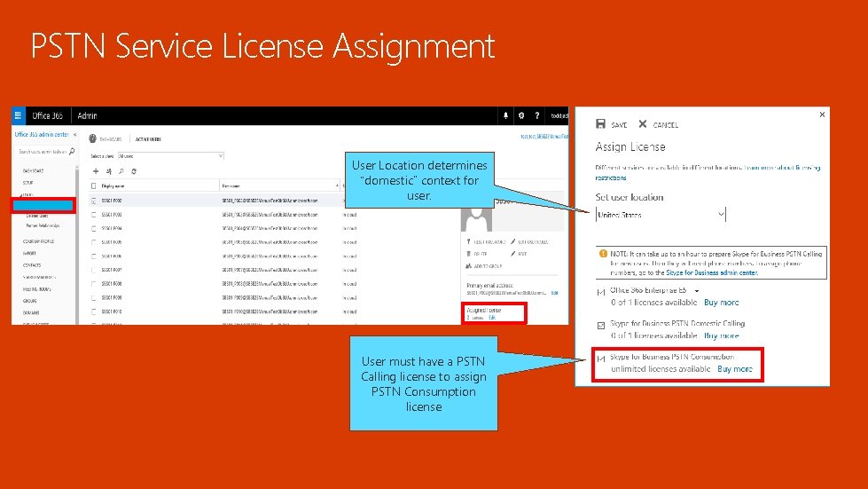
Task: Click the Add to Group people icon
Action: (x=468, y=266)
